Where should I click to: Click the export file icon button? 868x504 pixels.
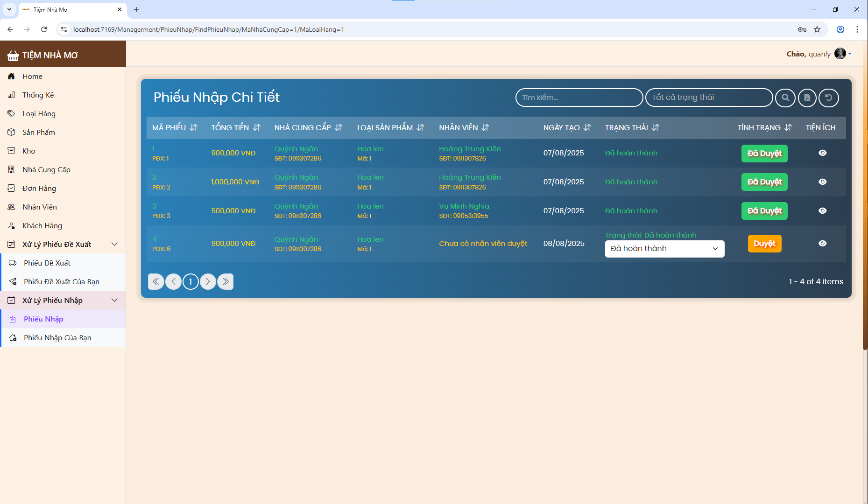point(807,98)
